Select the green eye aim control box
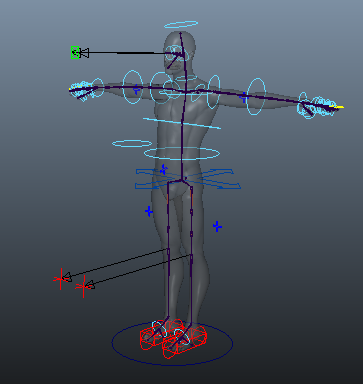This screenshot has width=363, height=384. [75, 53]
